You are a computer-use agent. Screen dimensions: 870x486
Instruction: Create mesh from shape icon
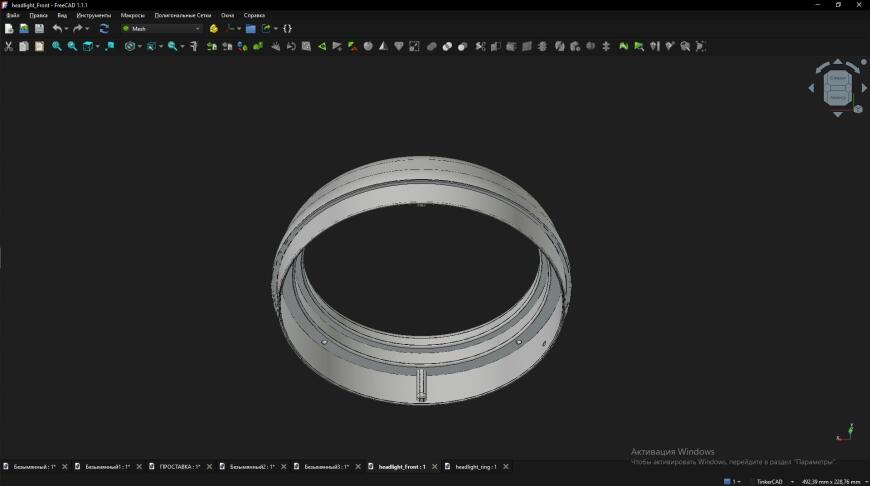tap(242, 47)
